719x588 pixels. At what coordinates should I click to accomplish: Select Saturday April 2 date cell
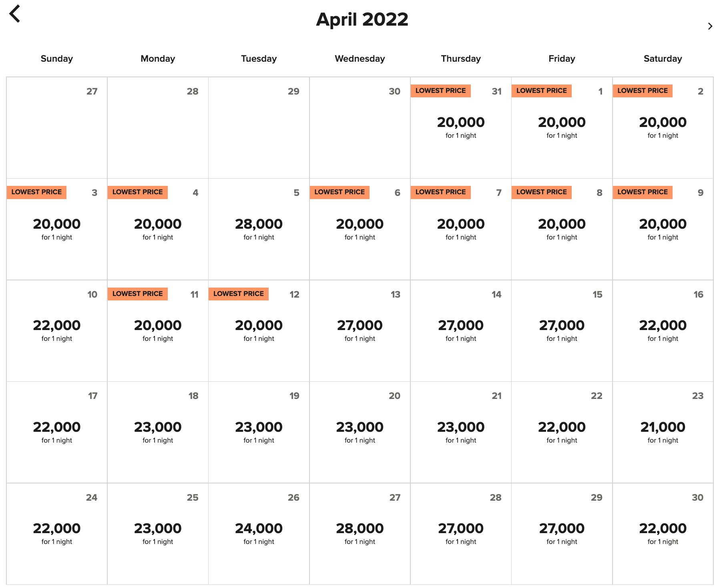(663, 127)
